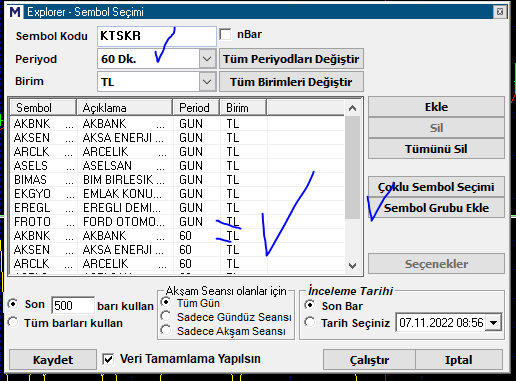The image size is (516, 381).
Task: Click Tüm Periyodları Değiştir button
Action: tap(291, 59)
